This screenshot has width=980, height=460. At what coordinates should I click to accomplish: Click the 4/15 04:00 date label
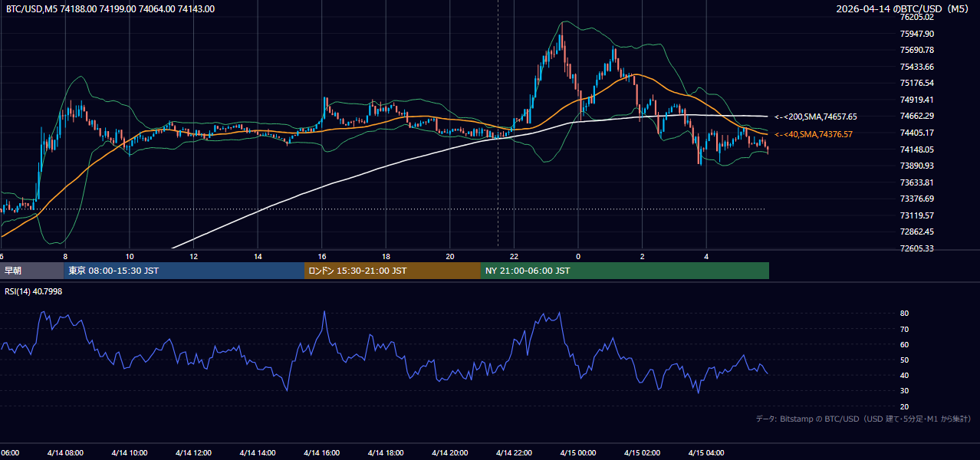705,452
